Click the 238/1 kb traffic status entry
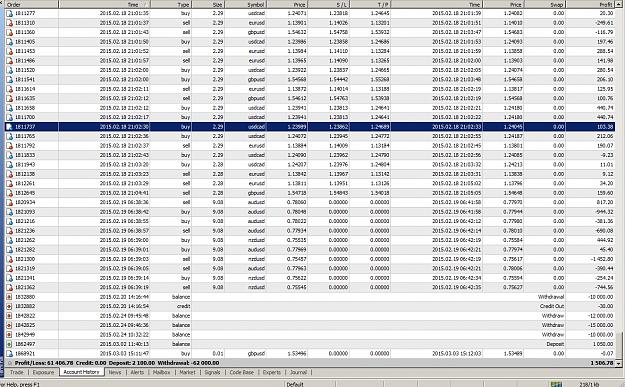 [x=589, y=384]
